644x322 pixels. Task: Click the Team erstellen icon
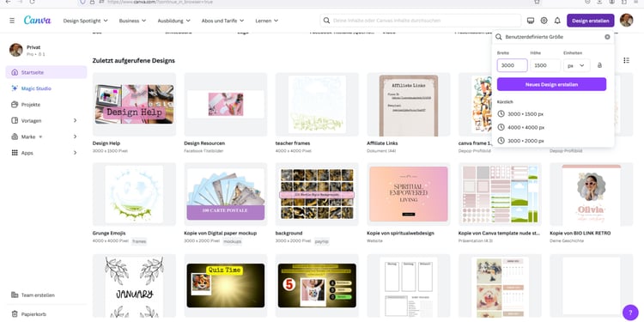click(x=15, y=295)
